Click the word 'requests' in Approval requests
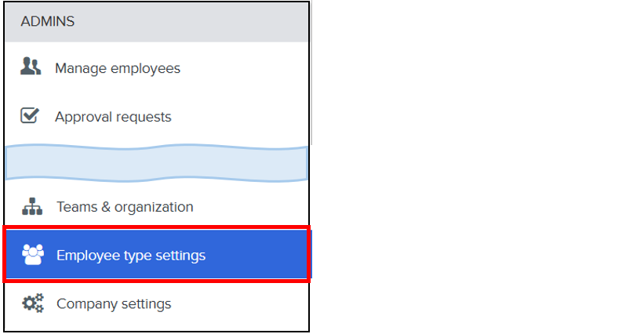This screenshot has height=334, width=644. pyautogui.click(x=144, y=118)
